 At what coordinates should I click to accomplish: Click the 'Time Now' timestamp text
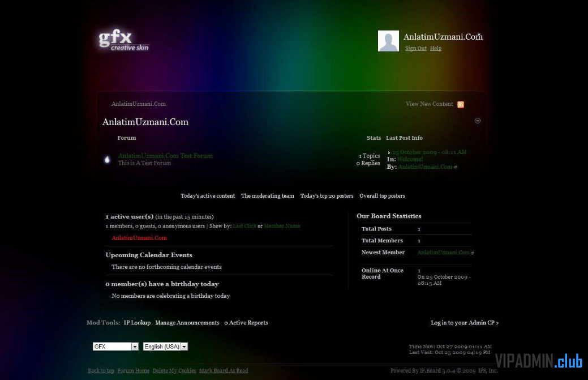click(450, 347)
